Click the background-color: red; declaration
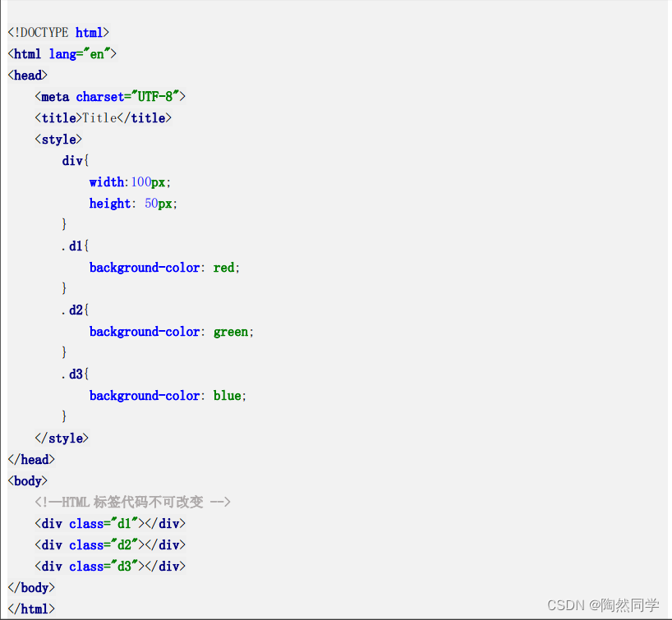Screen dimensions: 672x620 (164, 268)
